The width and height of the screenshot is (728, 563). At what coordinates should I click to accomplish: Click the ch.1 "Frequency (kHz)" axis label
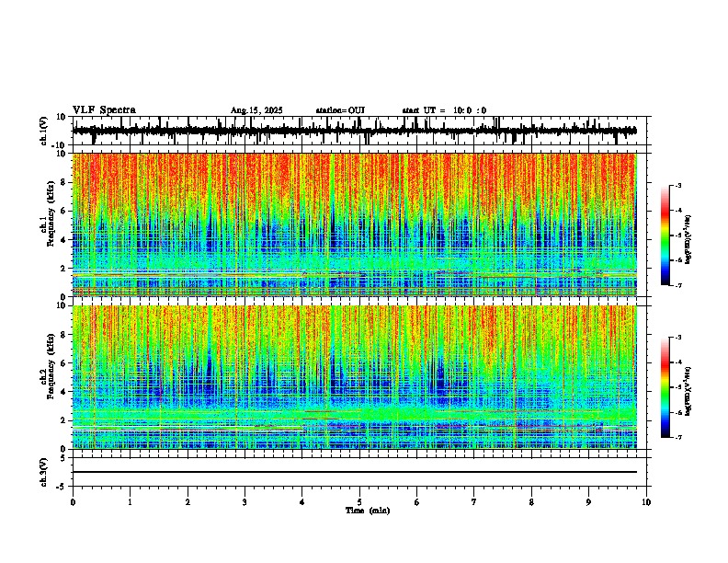pyautogui.click(x=51, y=213)
